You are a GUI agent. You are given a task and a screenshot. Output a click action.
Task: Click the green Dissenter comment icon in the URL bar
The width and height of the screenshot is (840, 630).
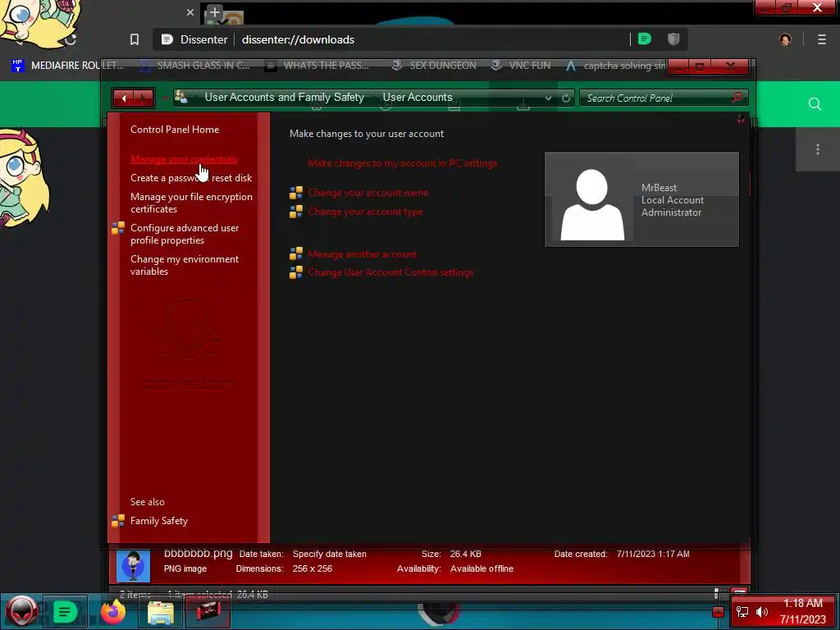pos(645,39)
